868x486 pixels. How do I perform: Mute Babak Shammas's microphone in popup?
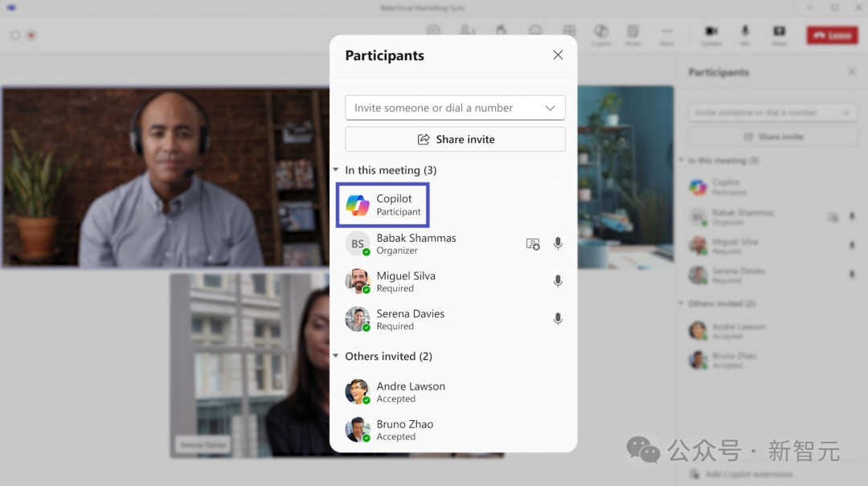pos(558,243)
